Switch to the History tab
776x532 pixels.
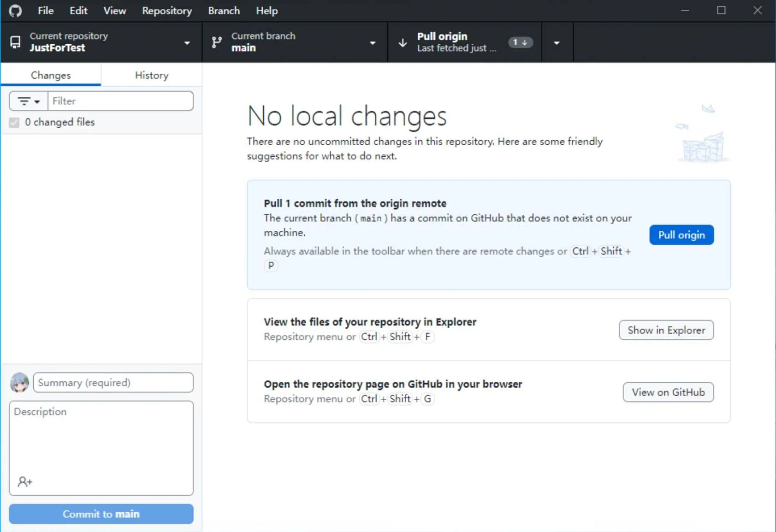pos(152,75)
